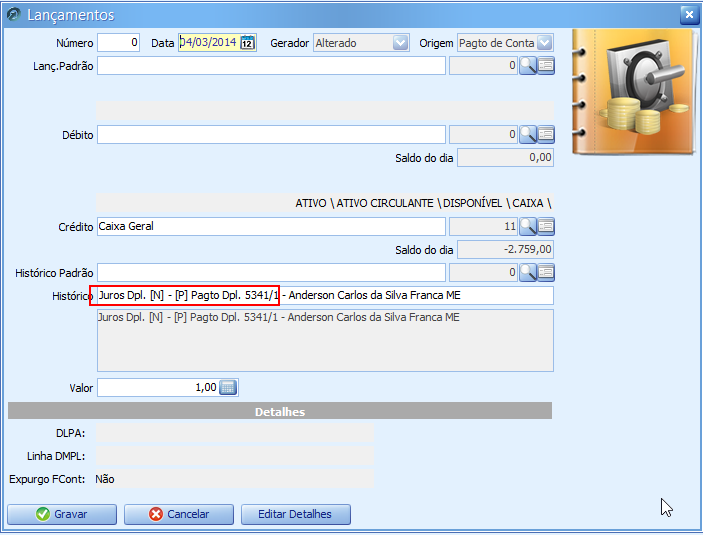Open the calendar picker in Data field
Image resolution: width=703 pixels, height=535 pixels.
247,43
